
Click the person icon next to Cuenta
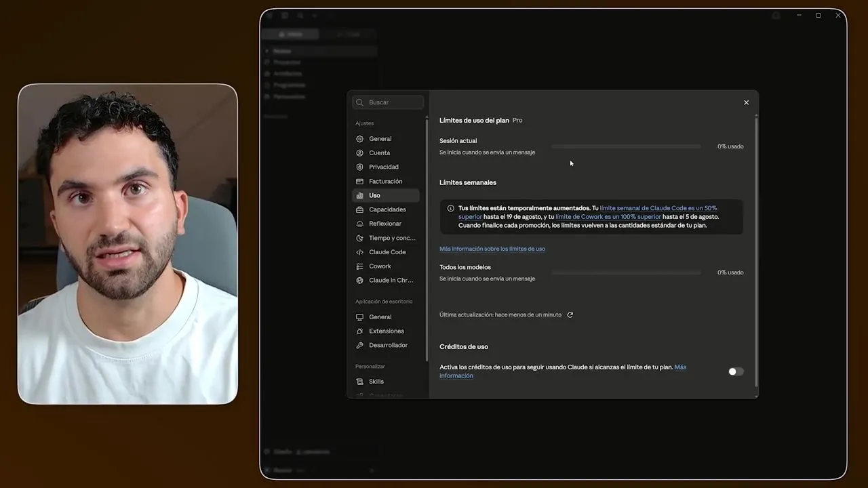[x=360, y=153]
